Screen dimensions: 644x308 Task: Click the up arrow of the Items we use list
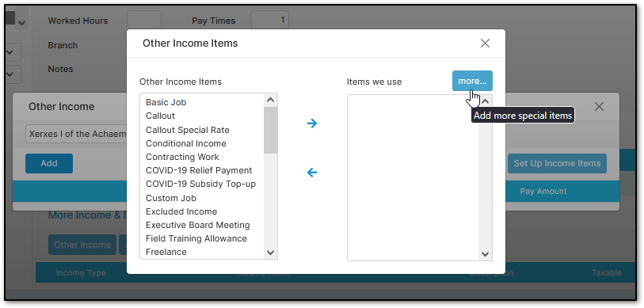click(x=485, y=101)
